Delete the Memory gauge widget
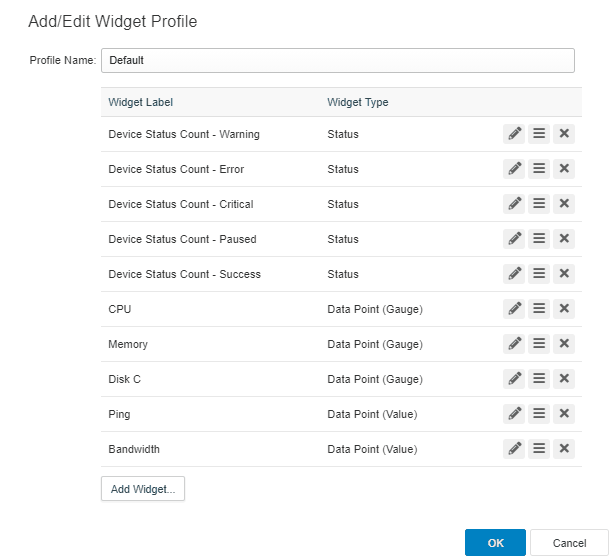 564,344
